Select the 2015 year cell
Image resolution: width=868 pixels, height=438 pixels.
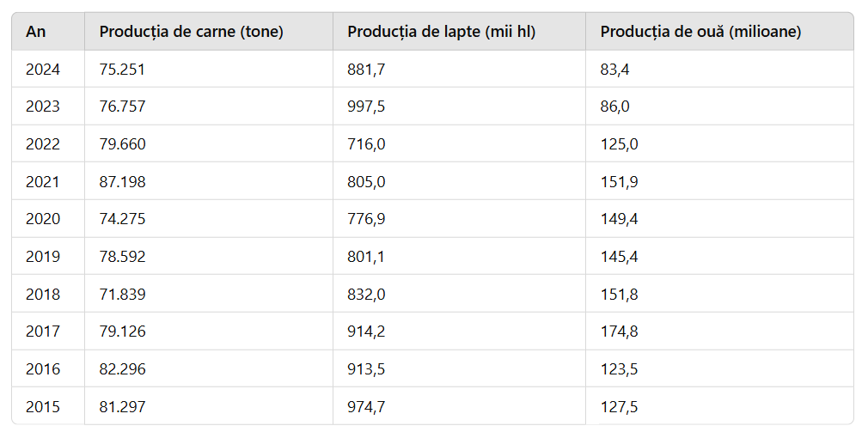(x=43, y=407)
